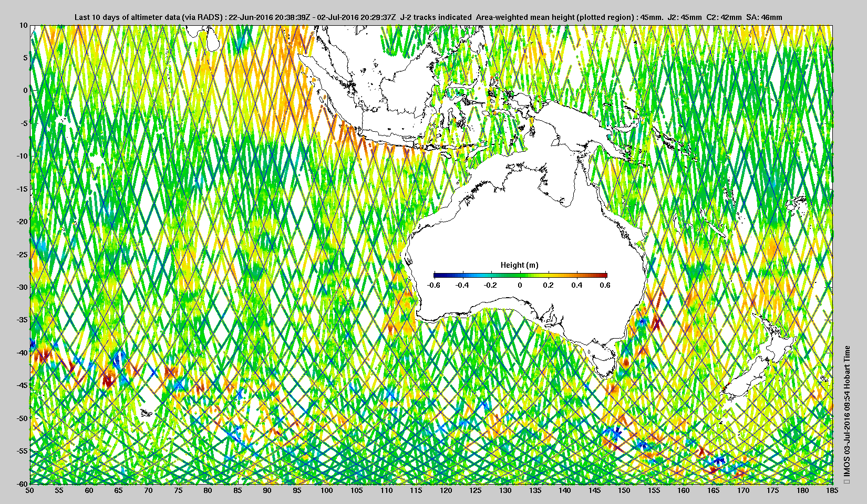
Task: Click latitude axis label '-25'
Action: click(x=22, y=255)
